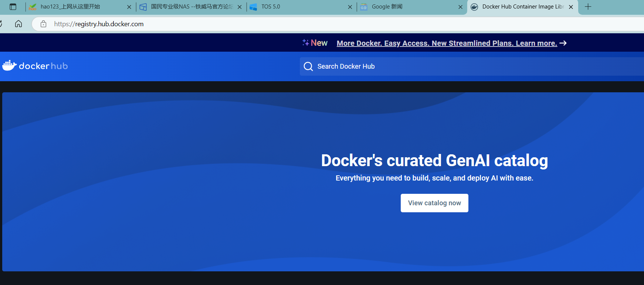Close the TOS 5.0 tab
Screen dimensions: 644x285
tap(350, 7)
